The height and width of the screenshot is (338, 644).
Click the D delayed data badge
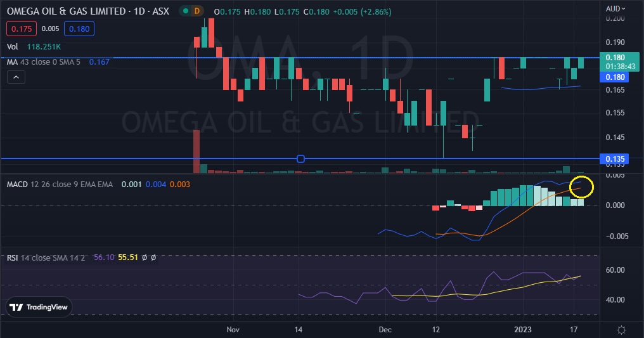196,11
